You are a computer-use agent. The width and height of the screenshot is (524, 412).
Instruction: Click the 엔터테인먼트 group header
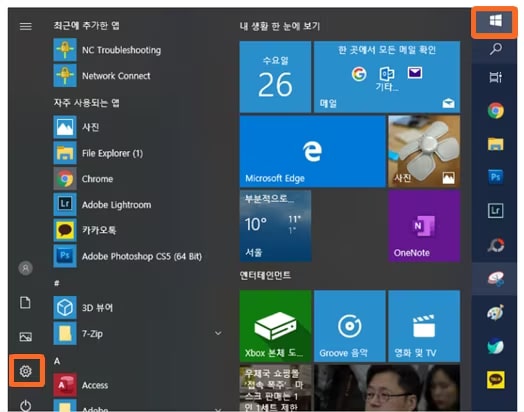tap(265, 275)
